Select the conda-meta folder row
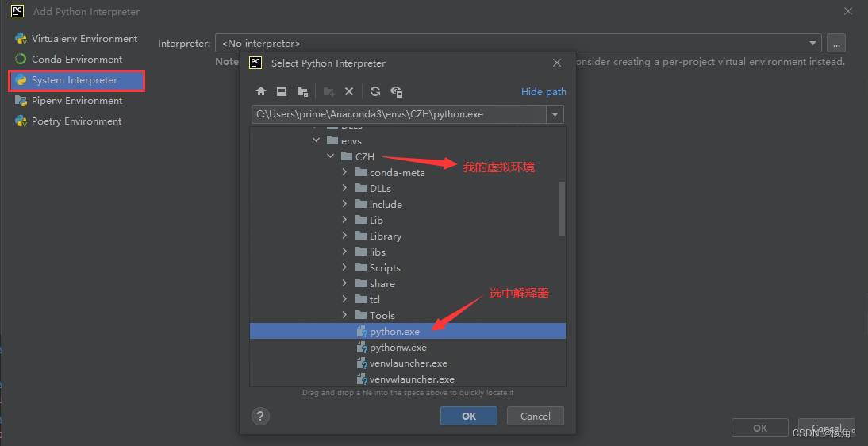The height and width of the screenshot is (446, 868). (x=408, y=172)
